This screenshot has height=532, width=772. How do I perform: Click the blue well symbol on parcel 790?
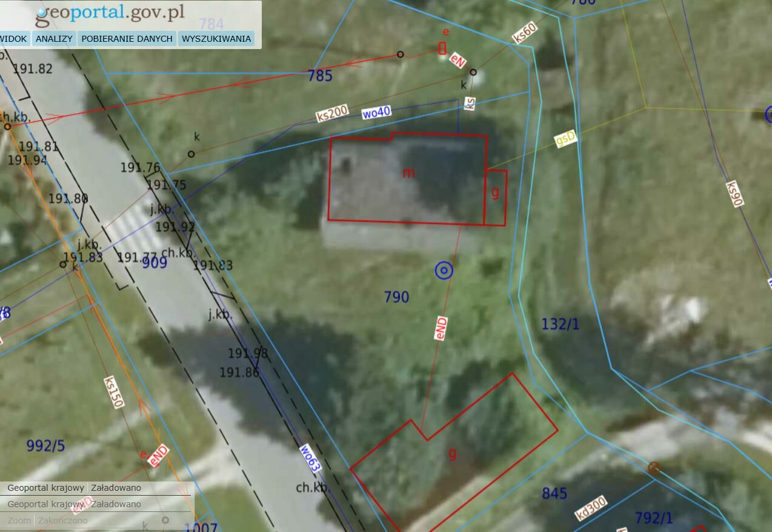coord(444,271)
